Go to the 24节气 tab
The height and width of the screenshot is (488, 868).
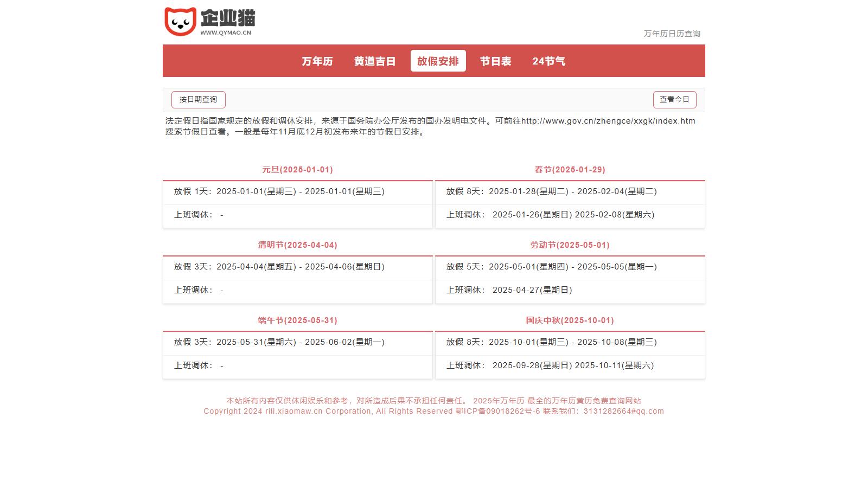tap(548, 61)
